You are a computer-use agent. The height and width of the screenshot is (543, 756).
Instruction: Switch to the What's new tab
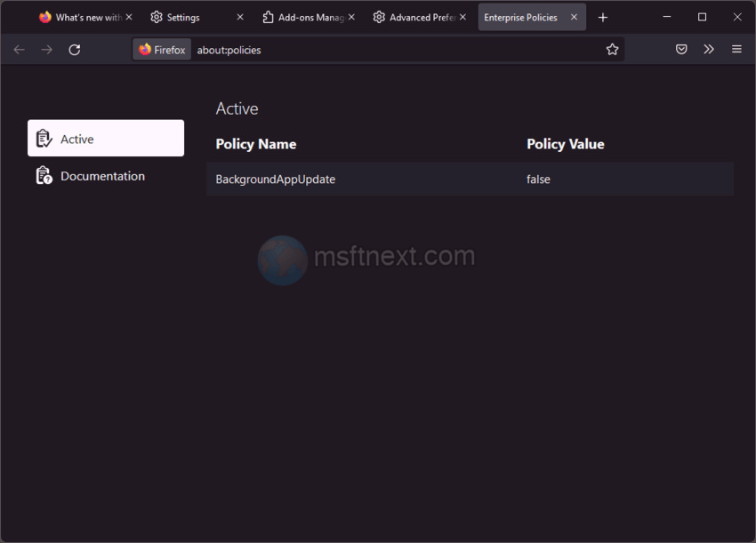(80, 17)
